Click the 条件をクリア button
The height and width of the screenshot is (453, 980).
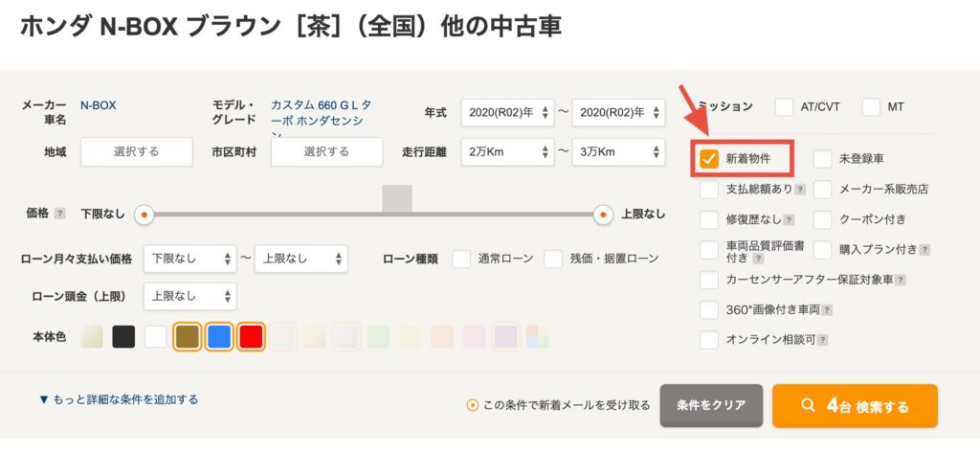click(x=711, y=405)
